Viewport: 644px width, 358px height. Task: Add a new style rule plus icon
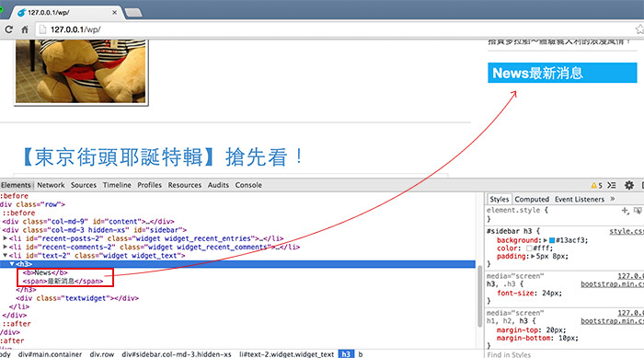pos(625,211)
